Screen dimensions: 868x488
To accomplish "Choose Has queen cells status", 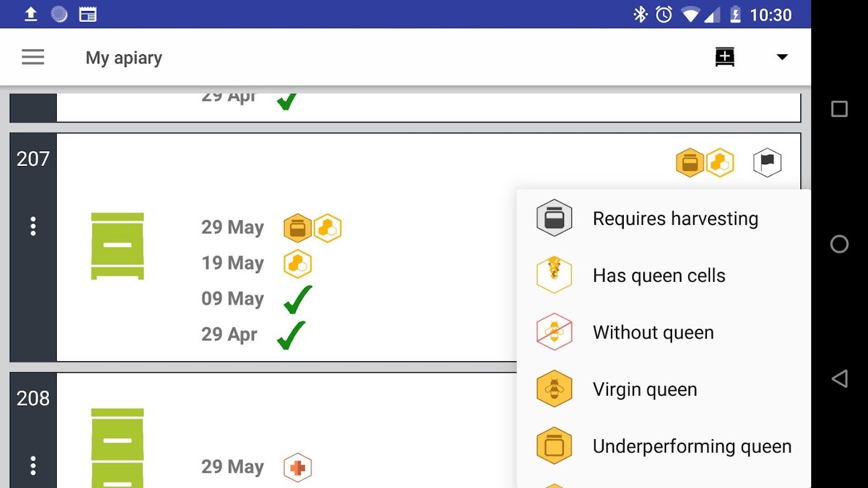I will (x=664, y=275).
